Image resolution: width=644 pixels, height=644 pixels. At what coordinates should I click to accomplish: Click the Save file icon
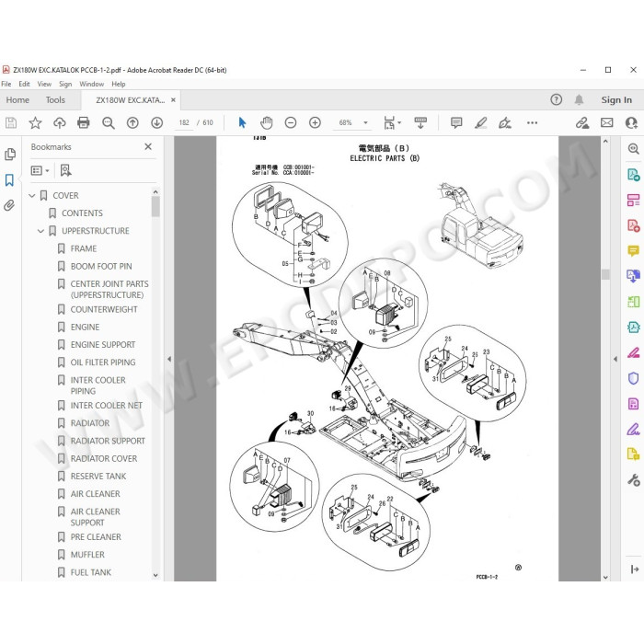(11, 122)
